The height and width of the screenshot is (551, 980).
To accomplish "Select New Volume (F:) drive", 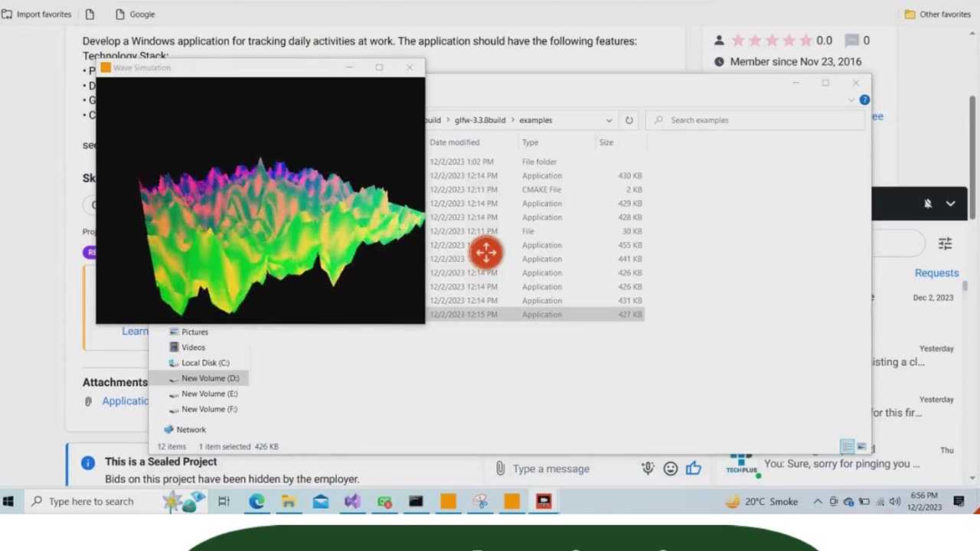I will point(209,409).
